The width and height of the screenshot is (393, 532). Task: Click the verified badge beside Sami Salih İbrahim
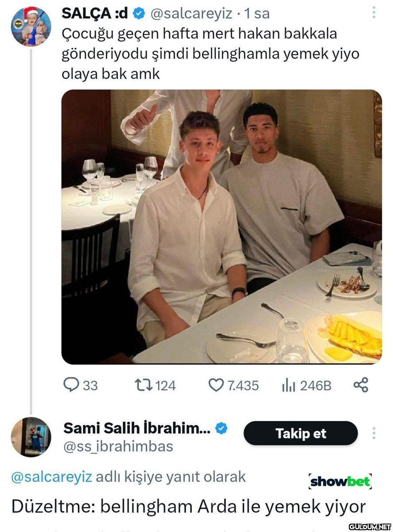pos(222,428)
